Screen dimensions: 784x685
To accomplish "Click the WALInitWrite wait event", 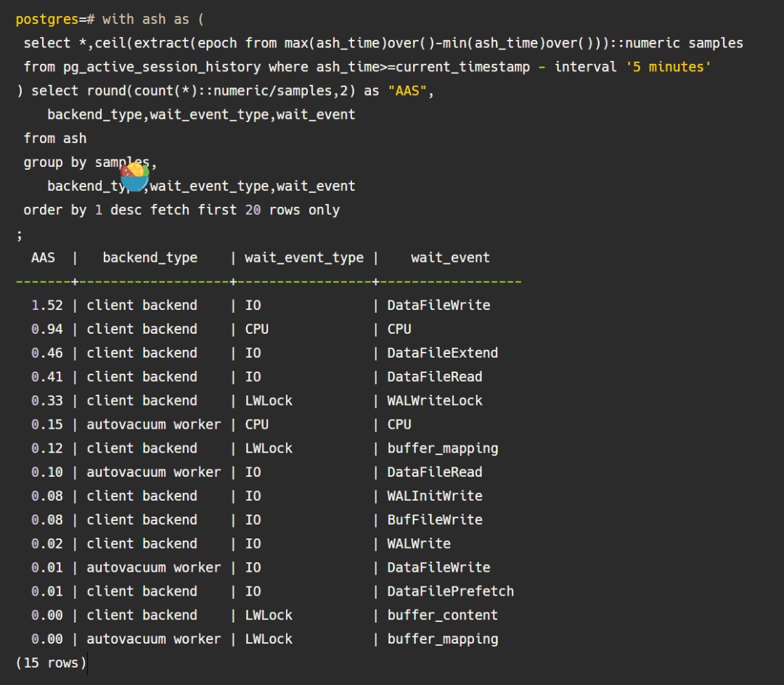I will (x=434, y=496).
